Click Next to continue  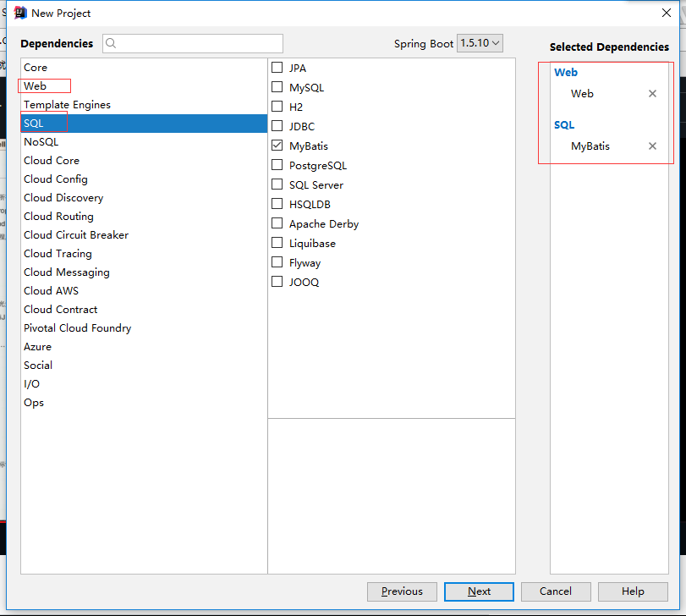point(479,591)
